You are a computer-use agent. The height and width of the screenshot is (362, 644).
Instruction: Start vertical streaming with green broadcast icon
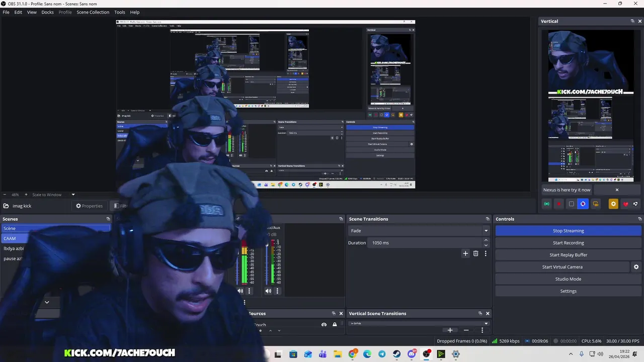click(x=546, y=204)
